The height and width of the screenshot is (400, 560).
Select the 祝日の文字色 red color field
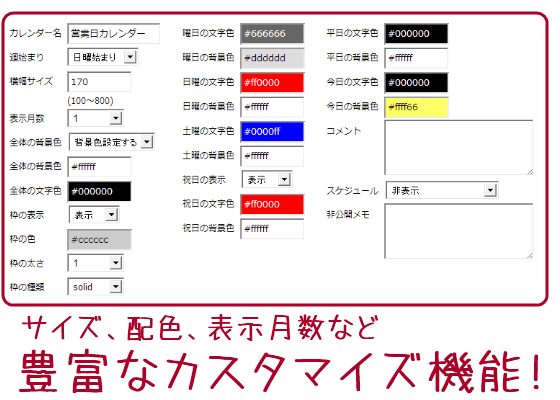[x=272, y=204]
